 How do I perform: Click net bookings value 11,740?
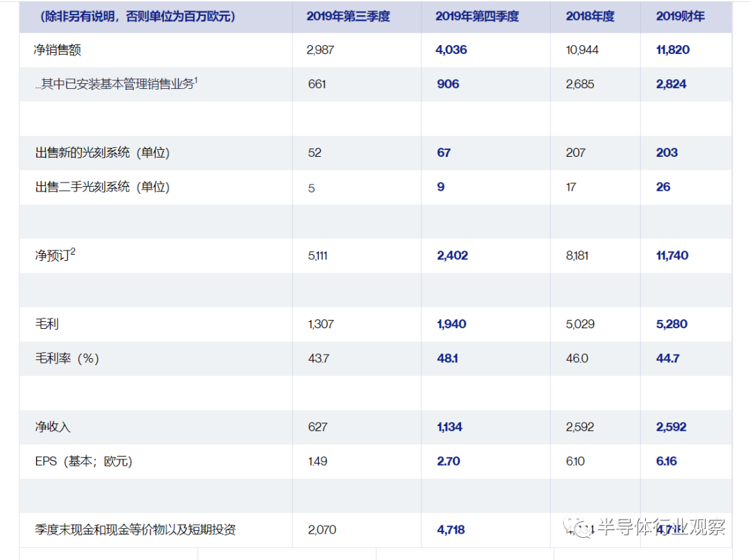(672, 255)
